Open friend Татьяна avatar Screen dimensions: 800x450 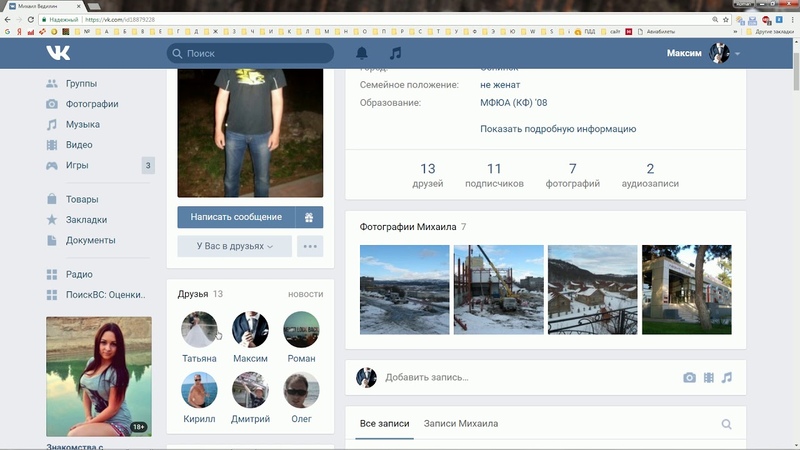point(199,330)
